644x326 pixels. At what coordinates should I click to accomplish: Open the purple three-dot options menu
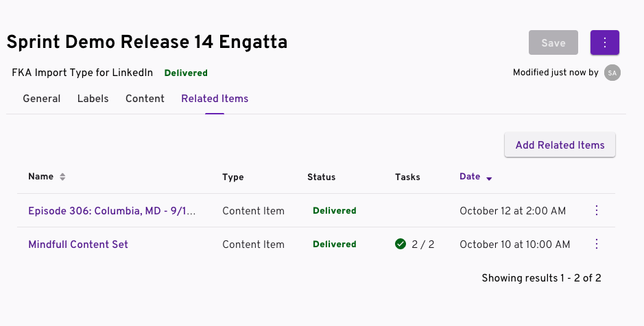(x=604, y=42)
